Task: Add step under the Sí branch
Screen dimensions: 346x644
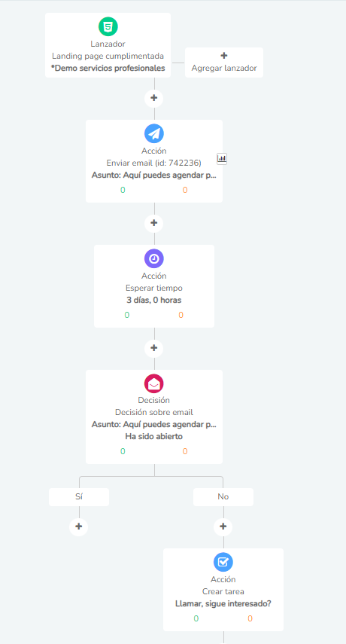Action: pyautogui.click(x=79, y=526)
